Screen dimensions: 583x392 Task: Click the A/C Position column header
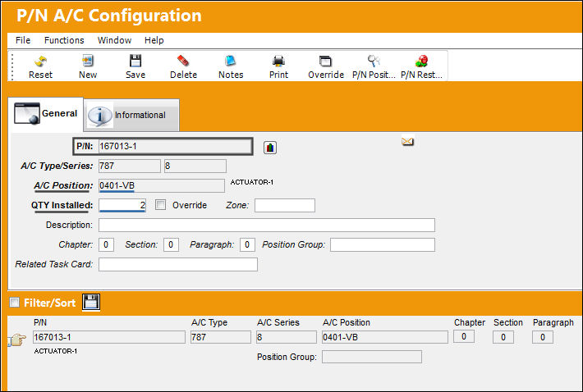click(347, 322)
